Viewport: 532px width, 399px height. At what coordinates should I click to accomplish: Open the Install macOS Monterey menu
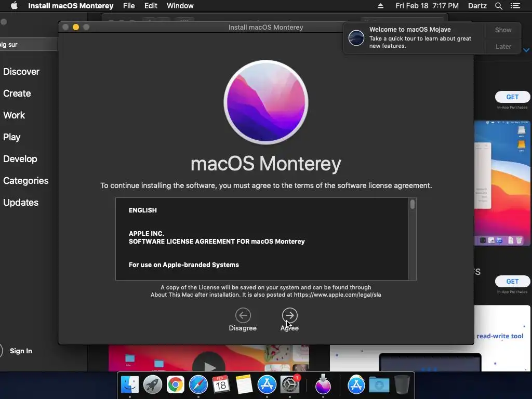(71, 6)
